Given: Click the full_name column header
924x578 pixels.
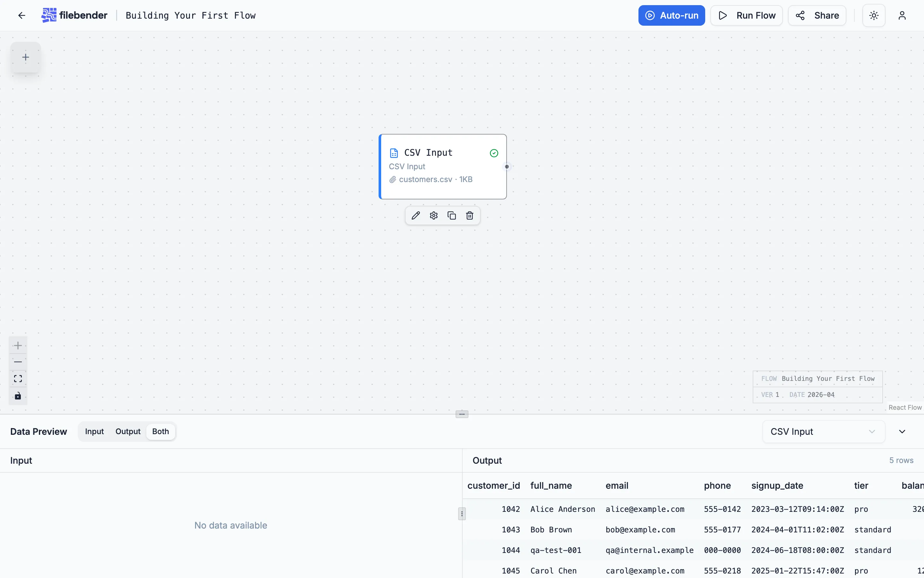Looking at the screenshot, I should click(551, 486).
